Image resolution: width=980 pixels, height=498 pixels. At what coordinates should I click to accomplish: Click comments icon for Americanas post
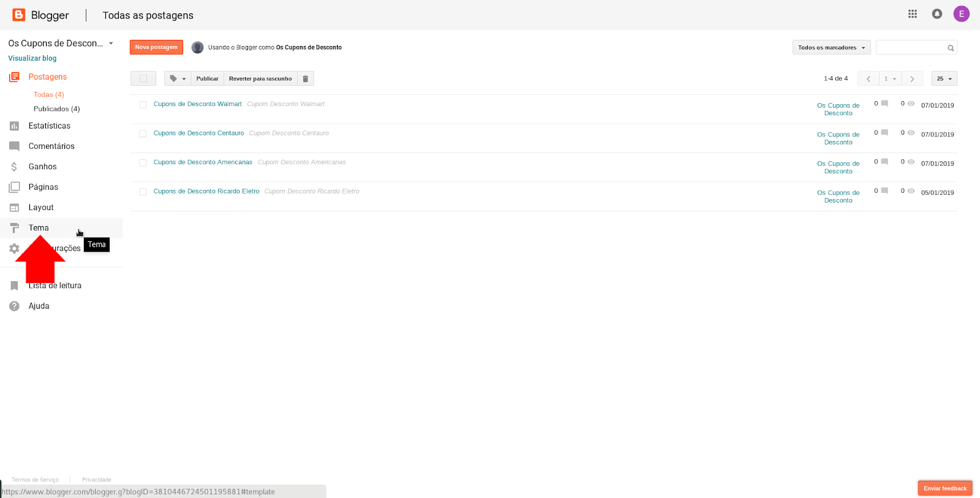(884, 162)
